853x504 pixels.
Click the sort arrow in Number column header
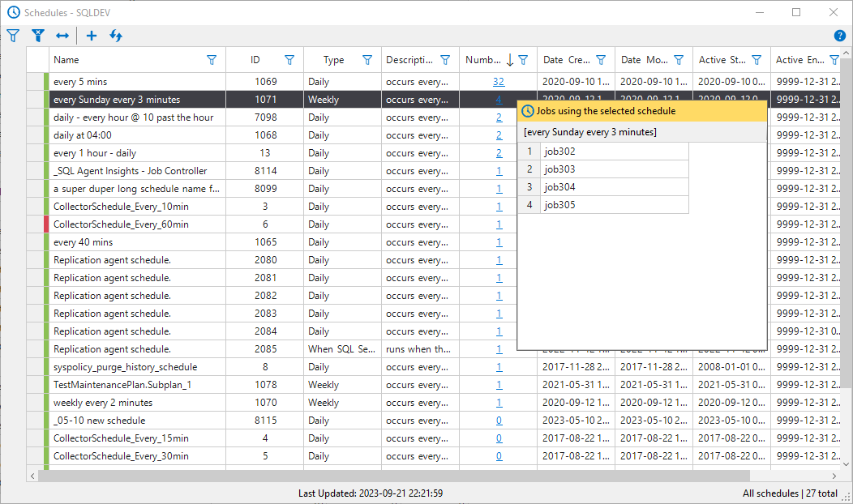click(509, 60)
